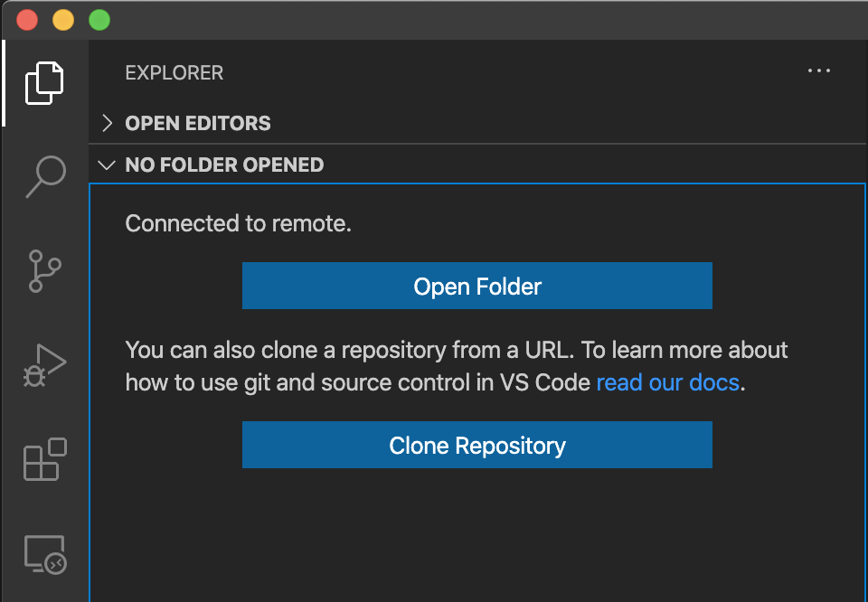
Task: Click the "Connected to remote." message text
Action: [238, 223]
